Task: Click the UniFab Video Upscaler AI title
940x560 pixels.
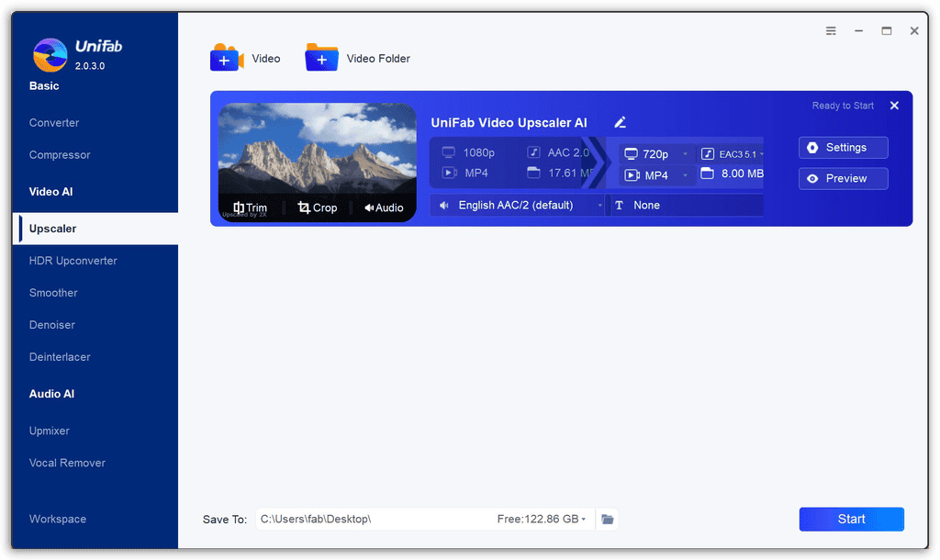Action: (509, 122)
